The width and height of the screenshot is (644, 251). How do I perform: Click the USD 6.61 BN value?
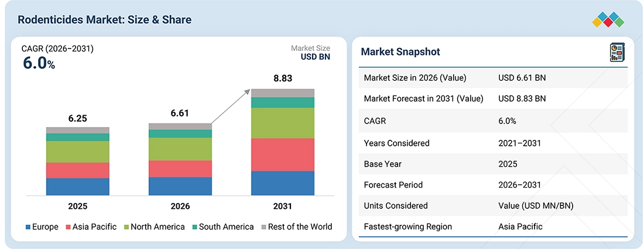(x=522, y=77)
